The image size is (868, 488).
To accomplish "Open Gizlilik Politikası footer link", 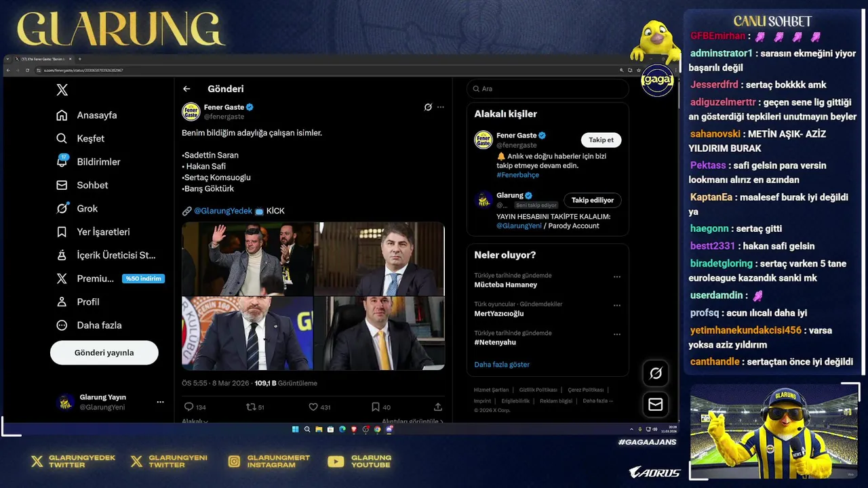I will [538, 390].
